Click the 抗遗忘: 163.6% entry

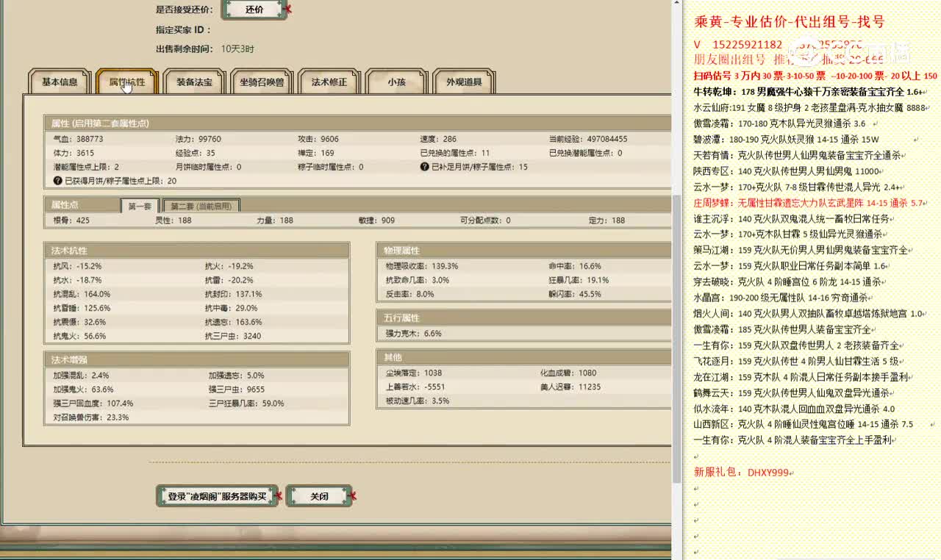point(233,322)
